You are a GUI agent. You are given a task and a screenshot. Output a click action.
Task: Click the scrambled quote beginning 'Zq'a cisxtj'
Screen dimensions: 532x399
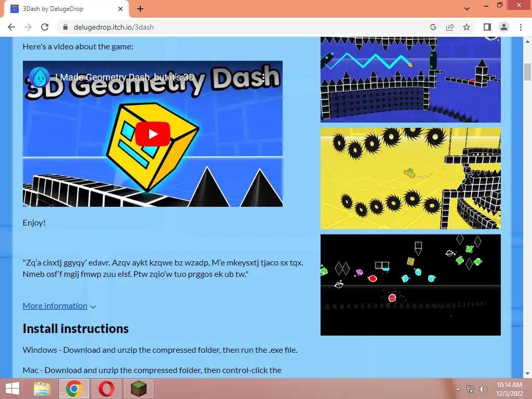pyautogui.click(x=163, y=268)
